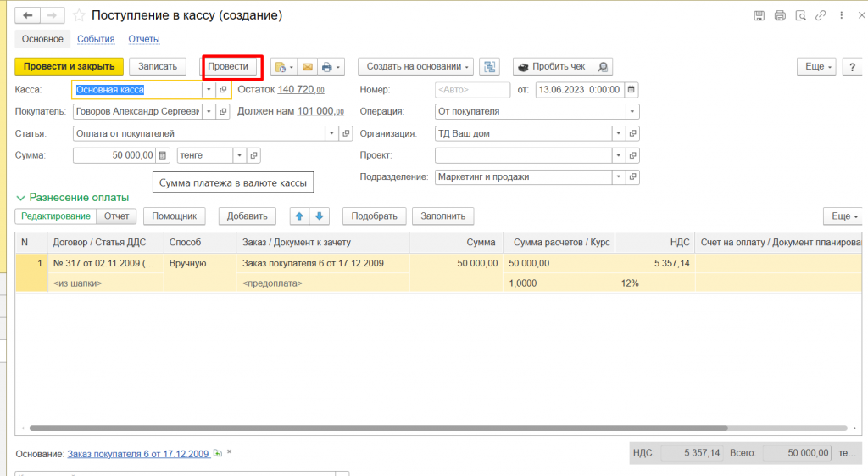
Task: Click the horizontal scrollbar of payment table
Action: [424, 428]
